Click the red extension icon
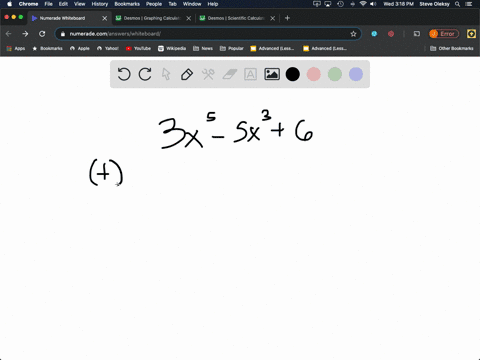The width and height of the screenshot is (480, 360). tap(391, 34)
